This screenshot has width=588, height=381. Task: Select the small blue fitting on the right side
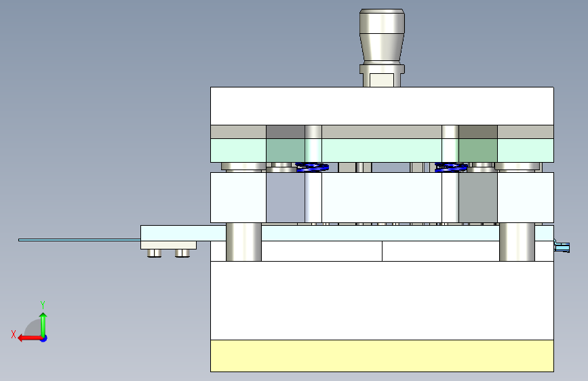pos(562,247)
